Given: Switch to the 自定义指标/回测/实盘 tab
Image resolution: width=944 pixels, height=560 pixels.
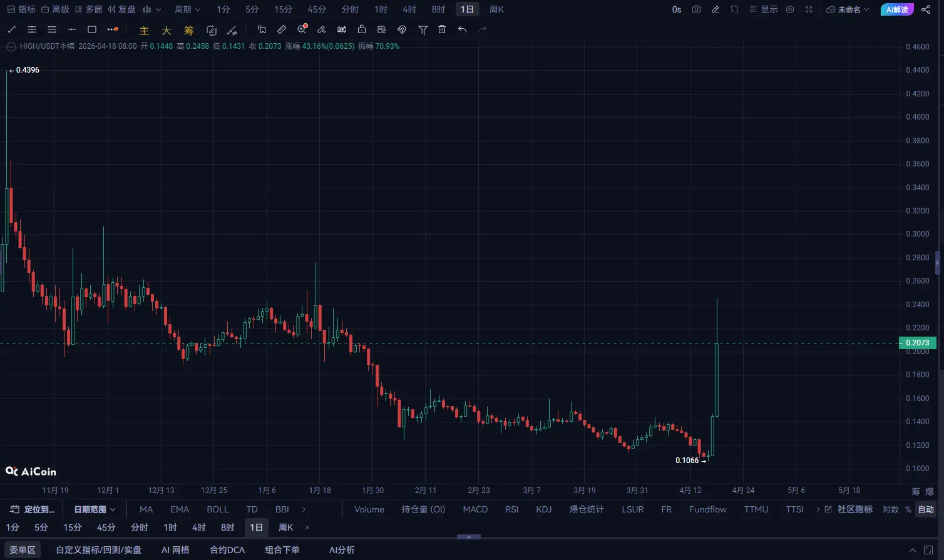Looking at the screenshot, I should pyautogui.click(x=98, y=550).
